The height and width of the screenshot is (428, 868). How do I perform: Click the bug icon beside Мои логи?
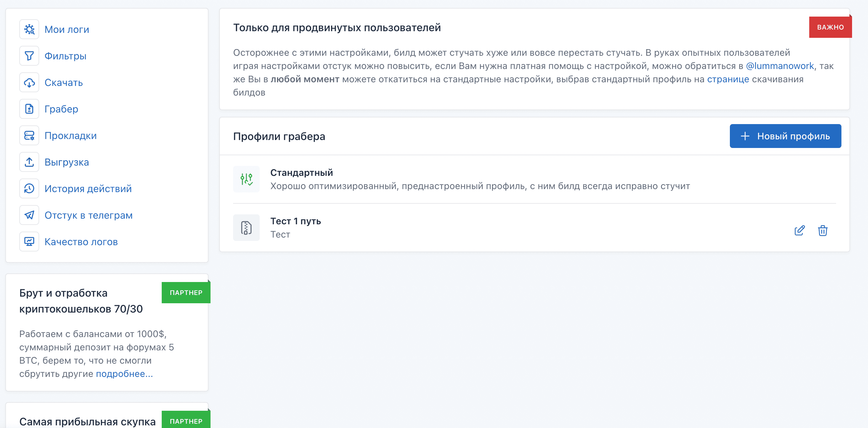click(29, 29)
